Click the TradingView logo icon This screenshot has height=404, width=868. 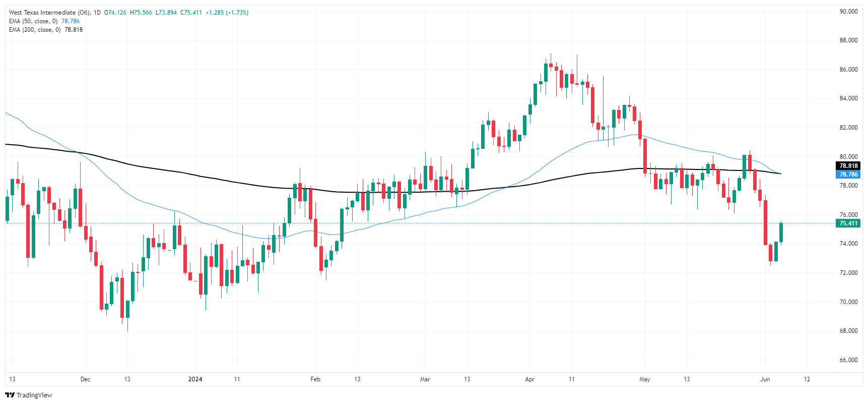(x=10, y=395)
